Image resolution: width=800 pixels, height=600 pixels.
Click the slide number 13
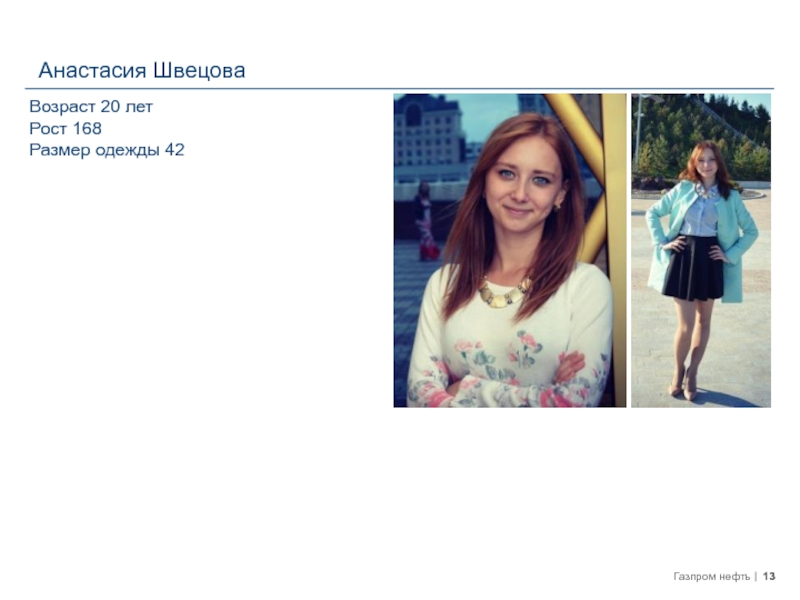(x=769, y=577)
